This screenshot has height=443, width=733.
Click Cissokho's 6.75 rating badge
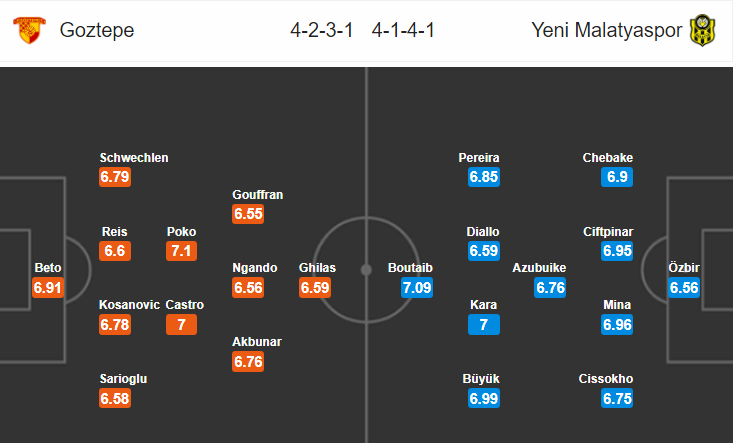617,398
